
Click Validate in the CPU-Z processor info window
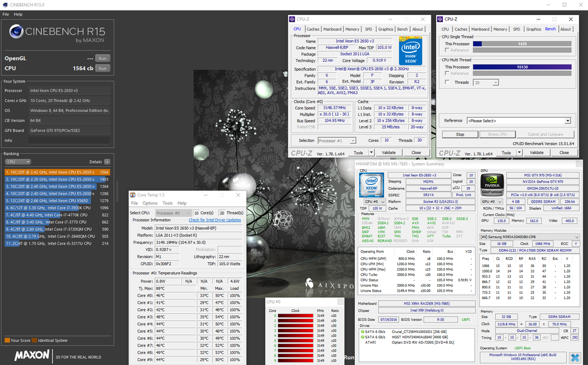pyautogui.click(x=389, y=153)
